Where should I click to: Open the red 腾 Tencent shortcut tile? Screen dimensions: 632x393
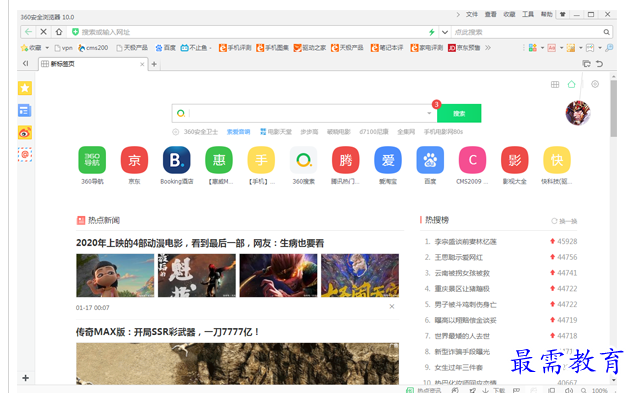(x=345, y=160)
